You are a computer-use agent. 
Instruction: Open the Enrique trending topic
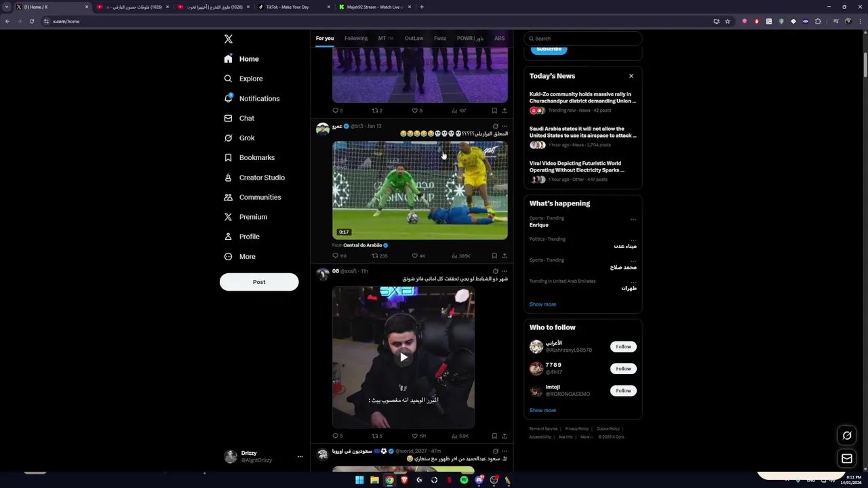(x=539, y=225)
